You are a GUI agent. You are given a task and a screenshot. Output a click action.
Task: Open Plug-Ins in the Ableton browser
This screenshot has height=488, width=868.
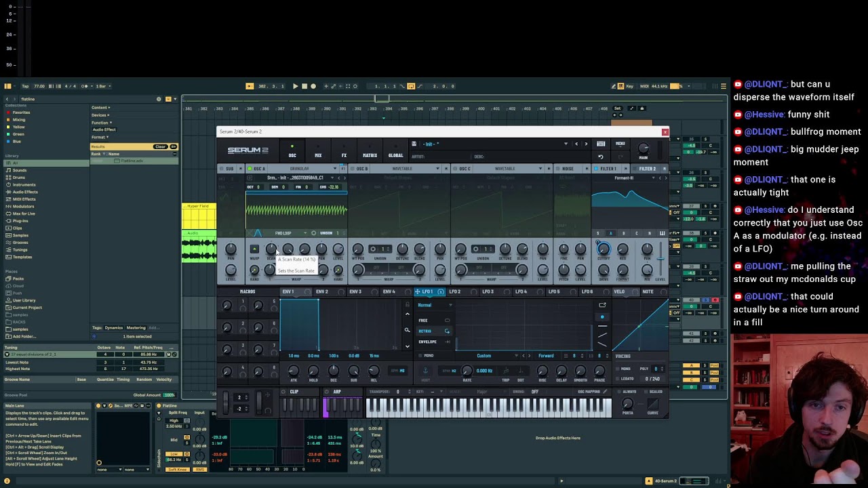(20, 221)
